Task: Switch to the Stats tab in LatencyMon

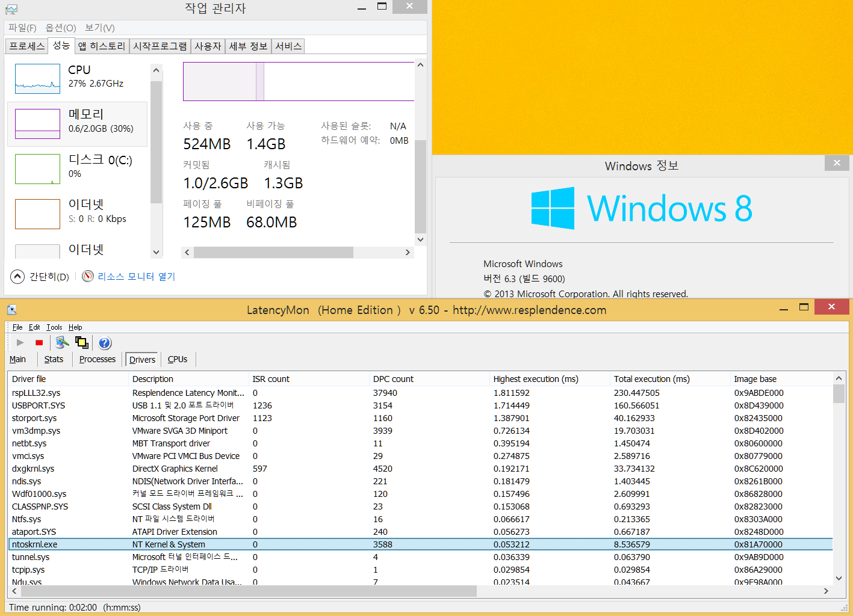Action: click(54, 359)
